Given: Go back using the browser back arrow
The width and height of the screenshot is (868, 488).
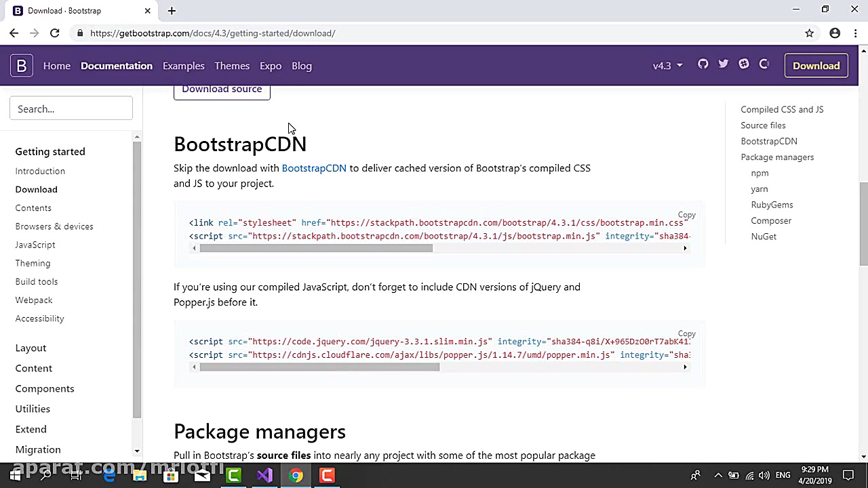Looking at the screenshot, I should (14, 33).
